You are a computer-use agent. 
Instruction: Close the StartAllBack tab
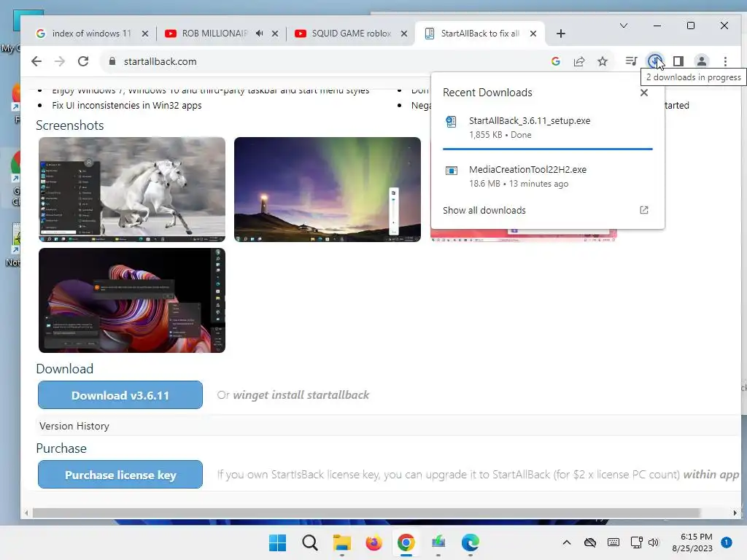[x=533, y=34]
